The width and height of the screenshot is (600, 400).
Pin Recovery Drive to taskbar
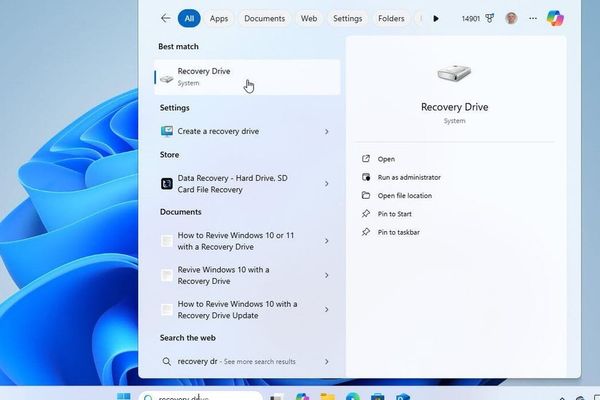(399, 232)
